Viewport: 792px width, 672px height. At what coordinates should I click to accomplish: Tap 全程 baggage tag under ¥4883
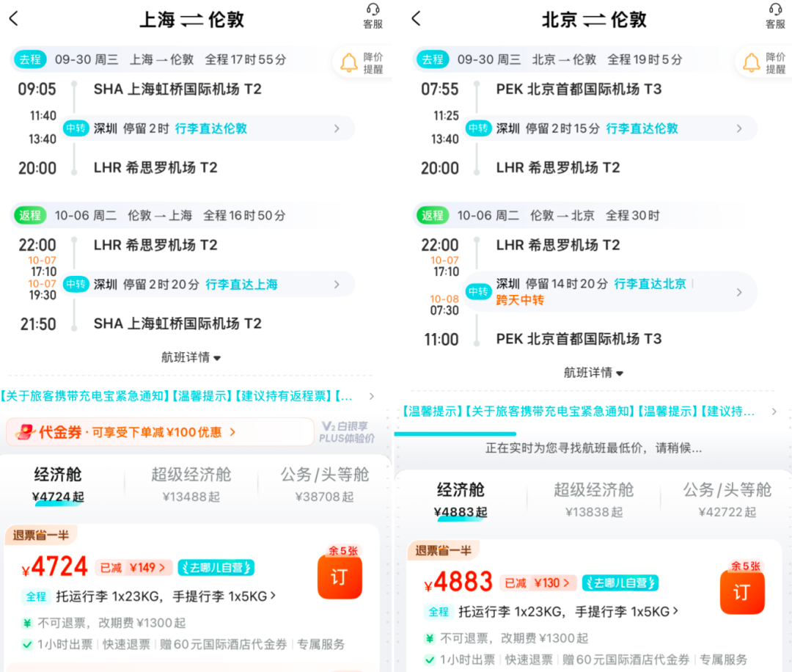439,612
